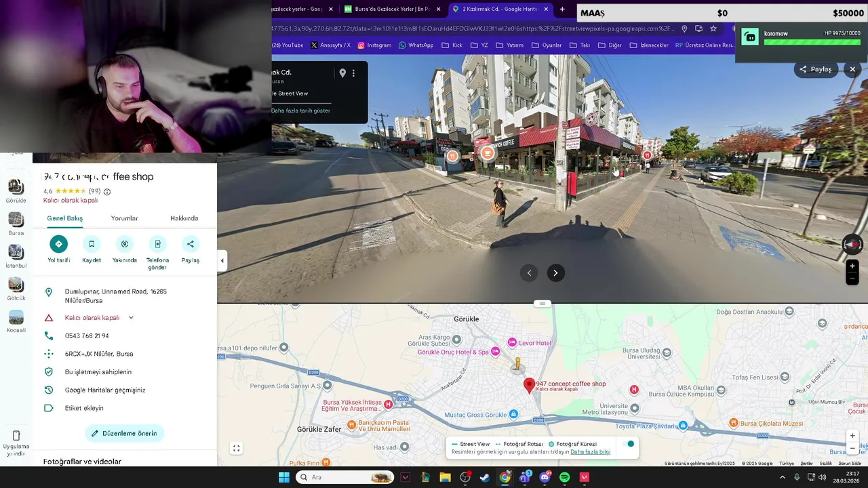This screenshot has width=868, height=488.
Task: Click the Levor Hotel map marker
Action: click(x=512, y=343)
